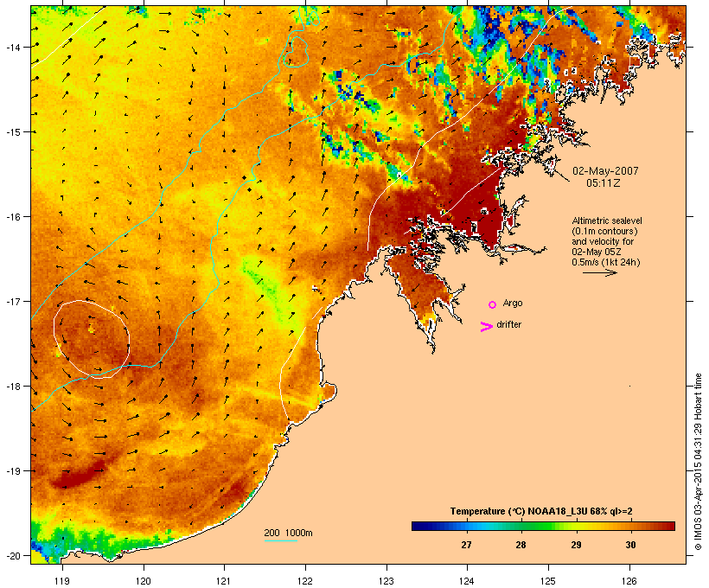The image size is (709, 588).
Task: Click longitude axis label 126
Action: (629, 581)
